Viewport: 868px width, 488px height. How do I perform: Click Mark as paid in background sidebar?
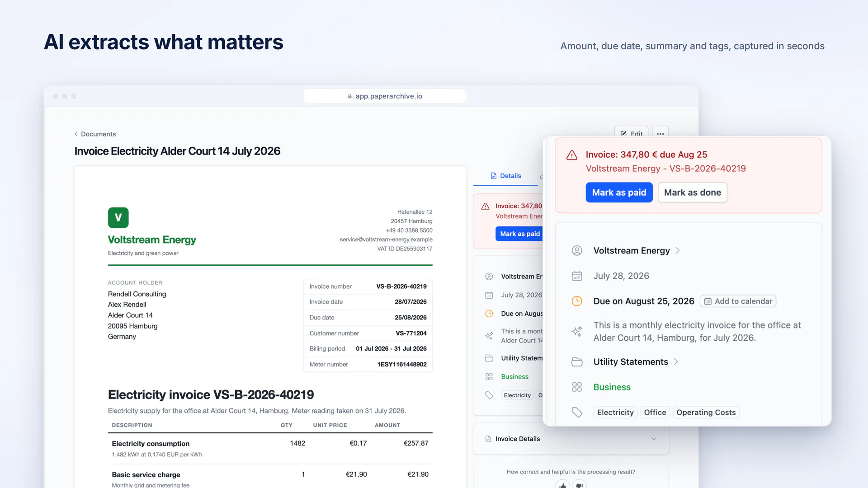pyautogui.click(x=519, y=234)
